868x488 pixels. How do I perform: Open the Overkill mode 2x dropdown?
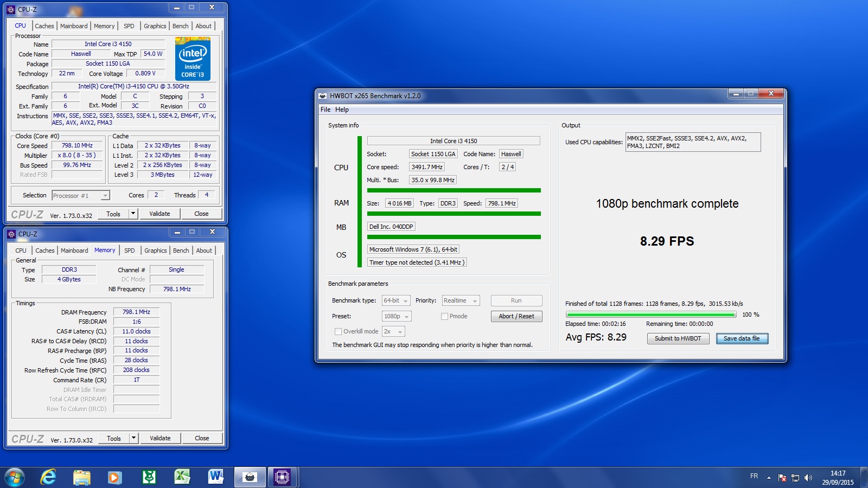pos(394,332)
